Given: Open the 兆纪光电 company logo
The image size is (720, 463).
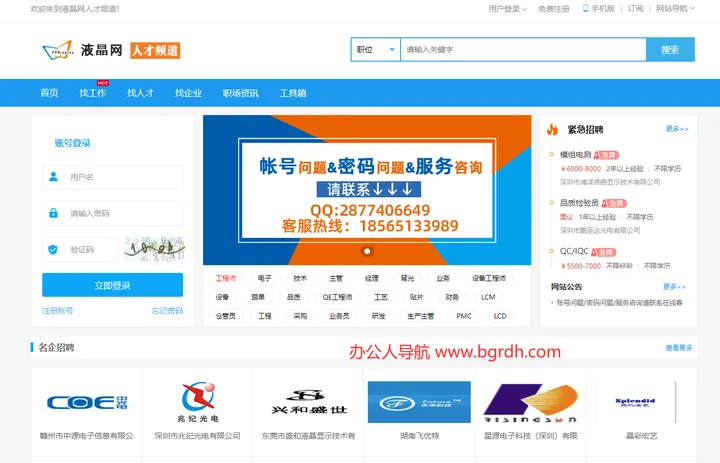Looking at the screenshot, I should tap(198, 402).
